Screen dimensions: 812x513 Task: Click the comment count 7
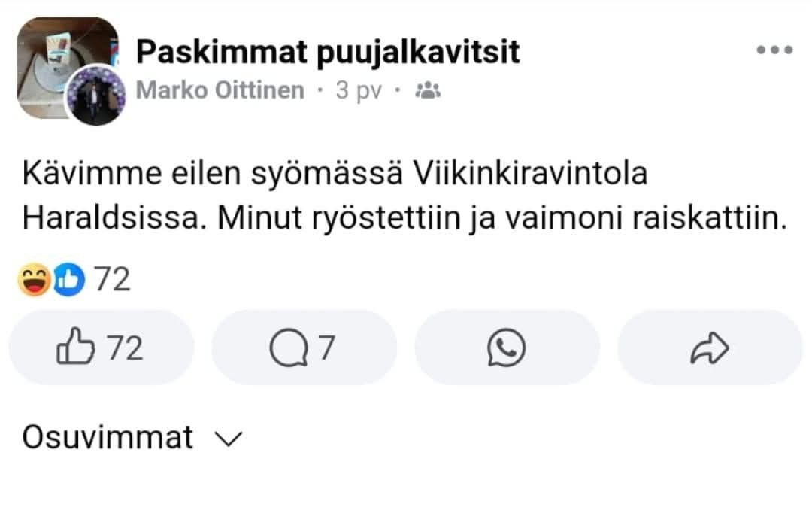pos(325,348)
